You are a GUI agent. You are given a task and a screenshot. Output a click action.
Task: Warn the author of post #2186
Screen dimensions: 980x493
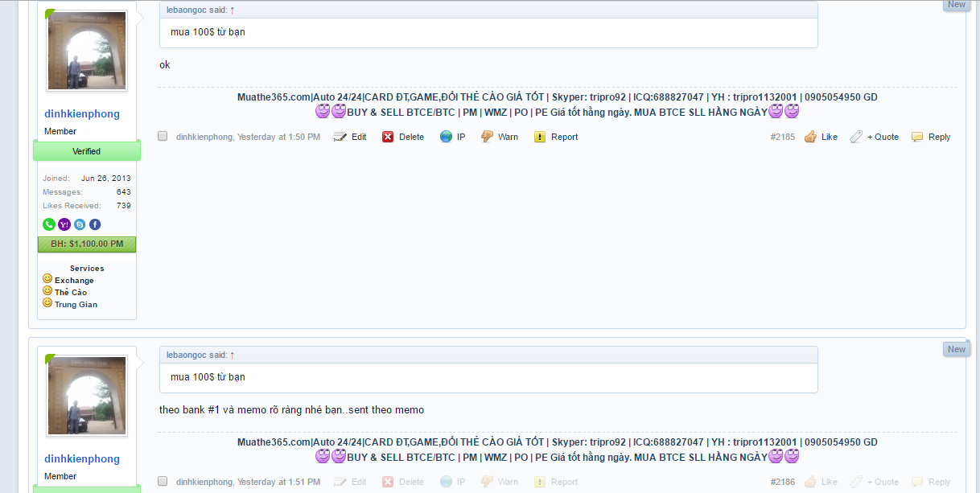pyautogui.click(x=500, y=482)
